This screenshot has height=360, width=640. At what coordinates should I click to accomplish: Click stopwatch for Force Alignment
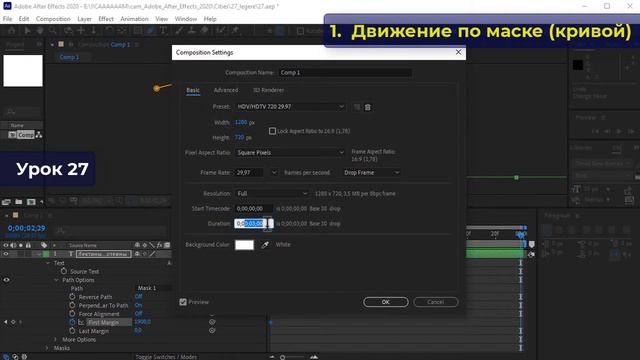72,313
